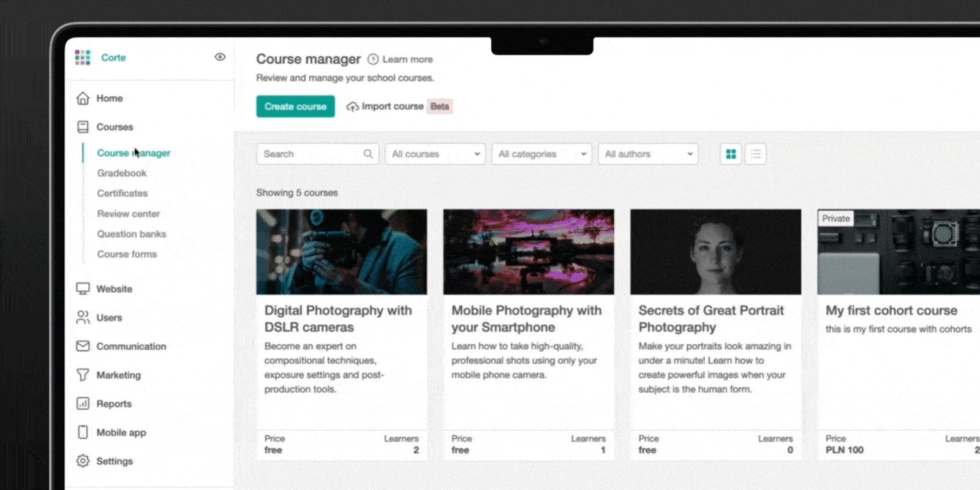Screen dimensions: 980x490
Task: Switch to list view layout
Action: pos(756,154)
